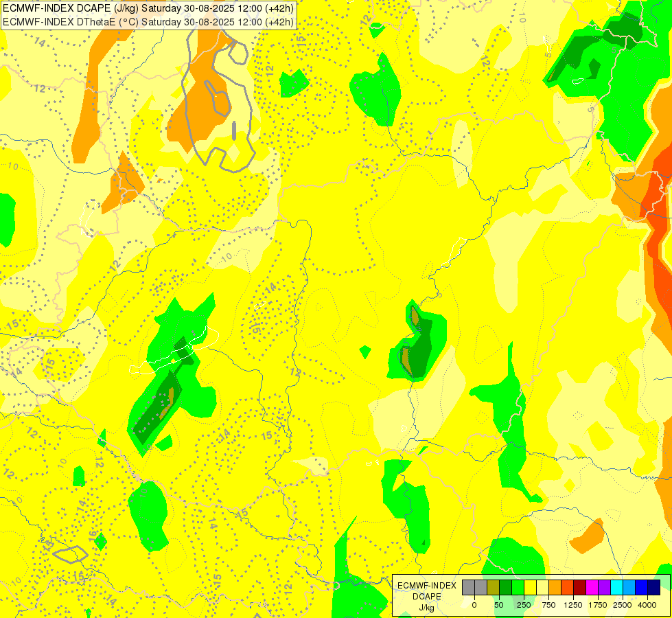Click the legend value 250
Screen dimensions: 672x618
(524, 605)
